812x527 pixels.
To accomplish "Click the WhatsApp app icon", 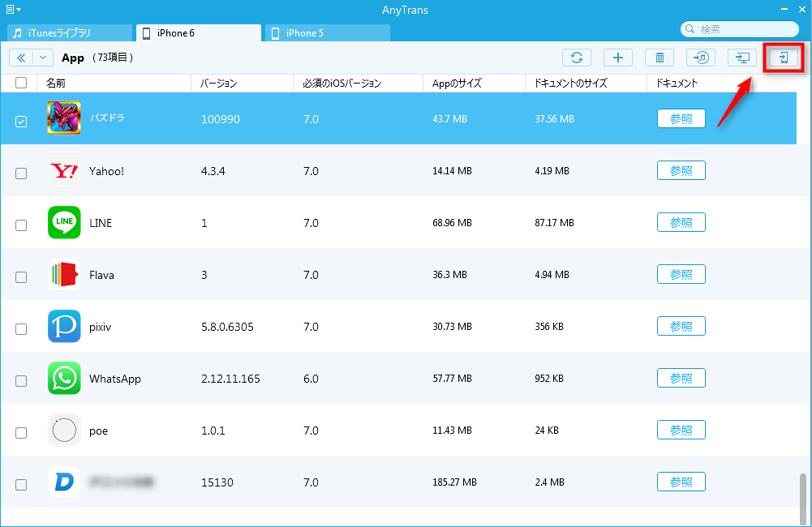I will [x=64, y=378].
